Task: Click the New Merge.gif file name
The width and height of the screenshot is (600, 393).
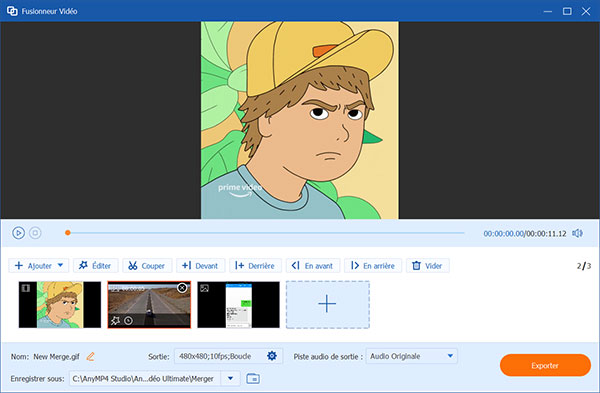Action: (x=56, y=357)
